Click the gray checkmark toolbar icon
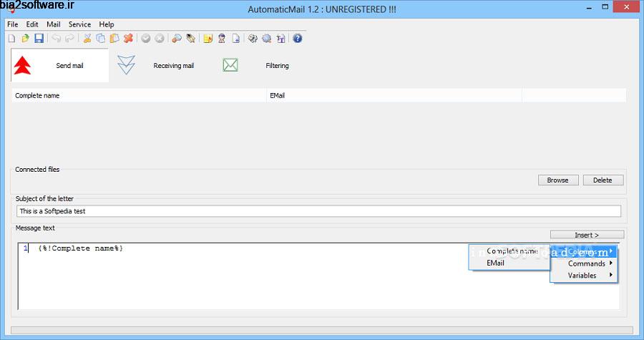 (x=146, y=39)
